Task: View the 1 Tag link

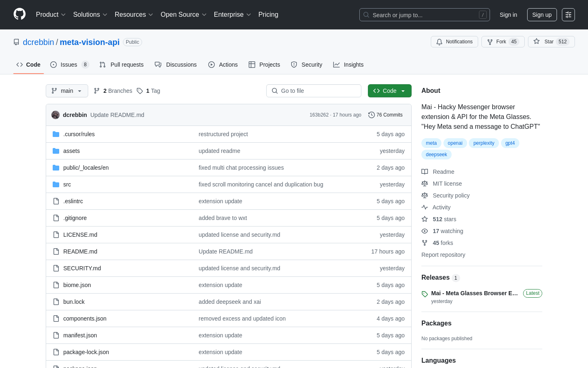Action: [148, 91]
